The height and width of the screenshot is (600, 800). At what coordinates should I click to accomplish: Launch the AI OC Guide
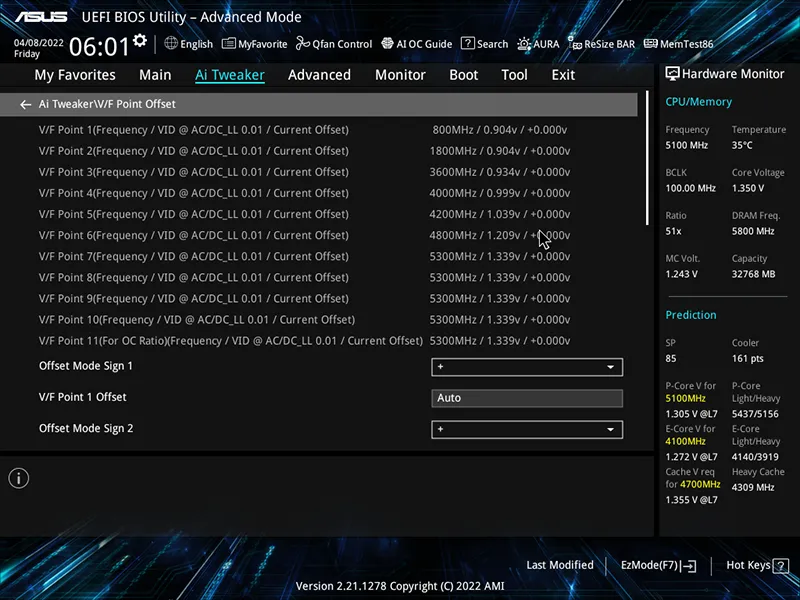coord(416,44)
